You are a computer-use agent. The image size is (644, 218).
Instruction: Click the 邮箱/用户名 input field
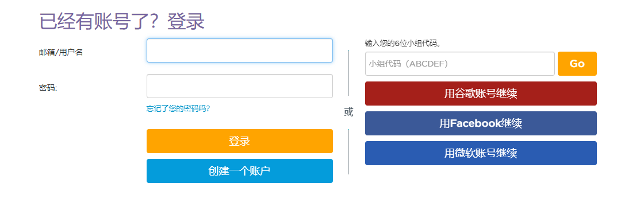click(239, 50)
